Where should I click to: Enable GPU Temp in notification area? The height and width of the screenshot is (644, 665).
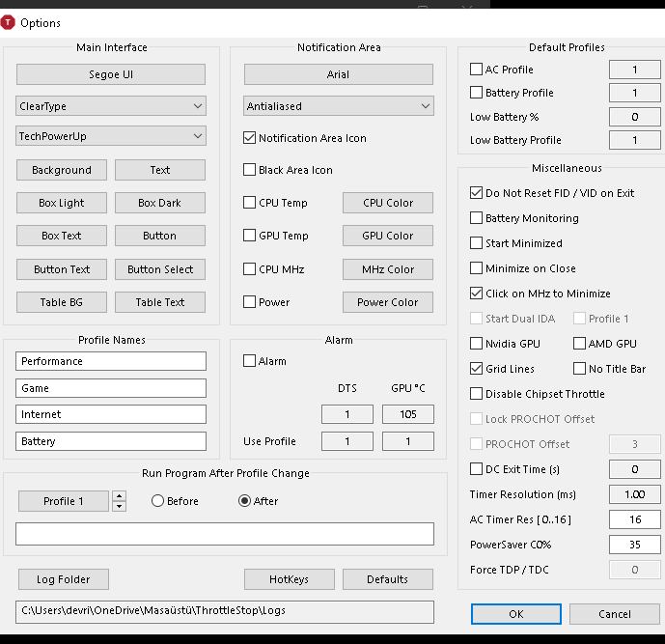pos(249,235)
